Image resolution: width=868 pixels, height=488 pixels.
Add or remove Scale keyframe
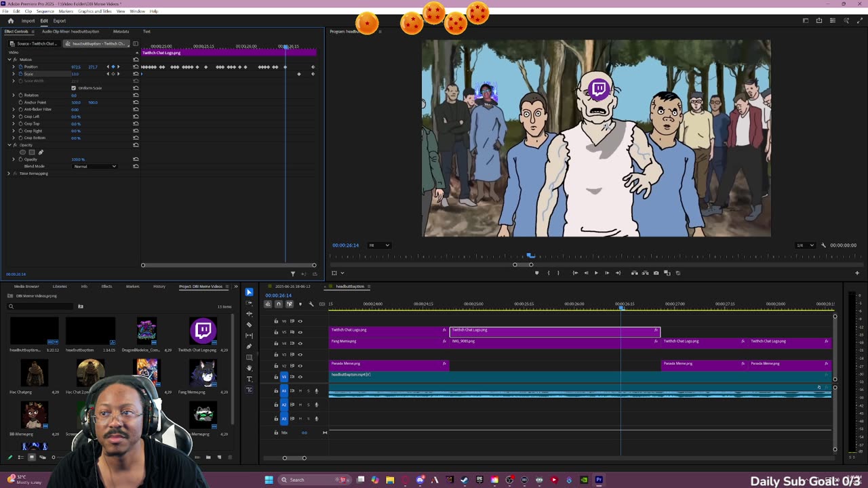click(x=113, y=74)
